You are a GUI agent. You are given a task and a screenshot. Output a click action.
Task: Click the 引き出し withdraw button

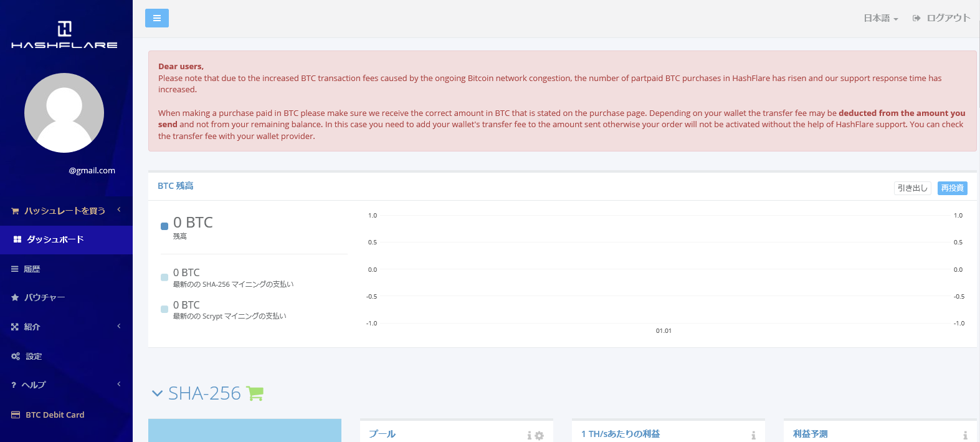click(x=912, y=188)
